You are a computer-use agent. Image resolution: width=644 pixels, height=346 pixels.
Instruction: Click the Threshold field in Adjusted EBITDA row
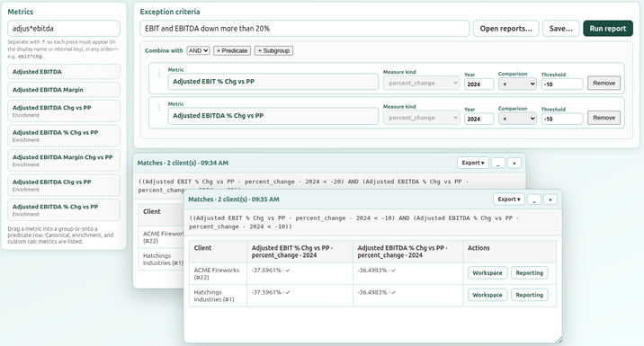[x=562, y=119]
